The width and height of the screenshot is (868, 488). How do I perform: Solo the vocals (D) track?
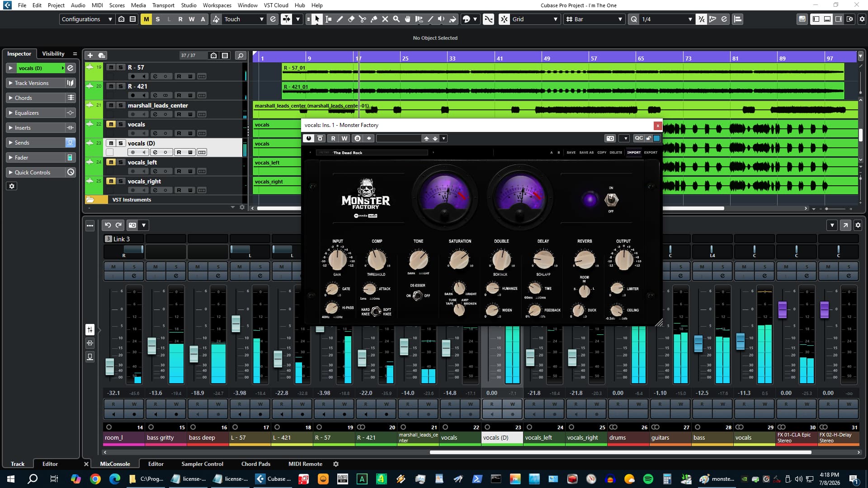(121, 143)
